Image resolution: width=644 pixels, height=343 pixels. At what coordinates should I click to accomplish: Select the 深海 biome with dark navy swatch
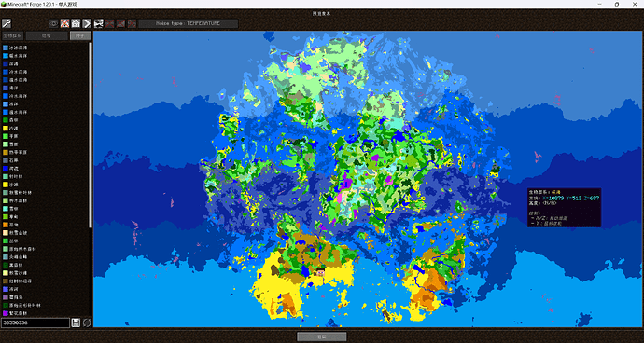pyautogui.click(x=45, y=63)
